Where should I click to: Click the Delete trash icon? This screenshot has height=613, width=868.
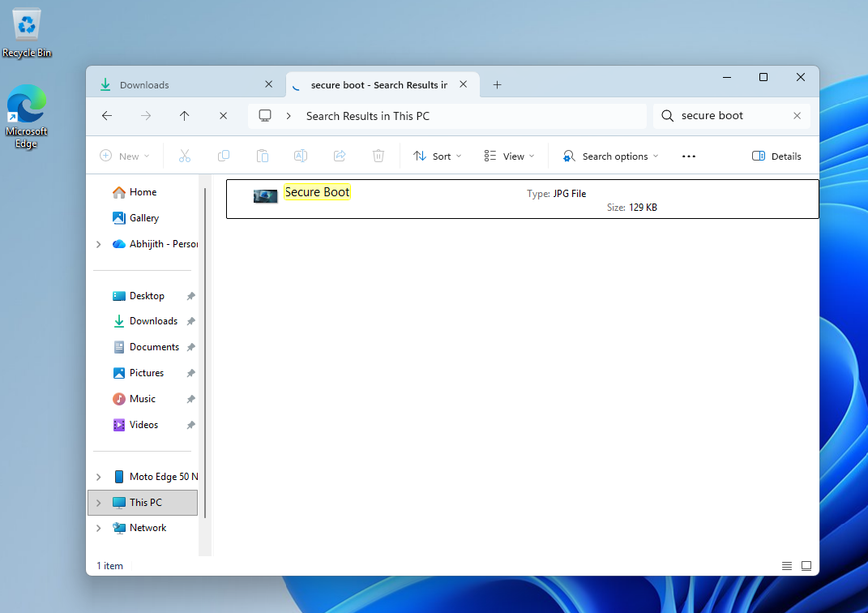378,156
